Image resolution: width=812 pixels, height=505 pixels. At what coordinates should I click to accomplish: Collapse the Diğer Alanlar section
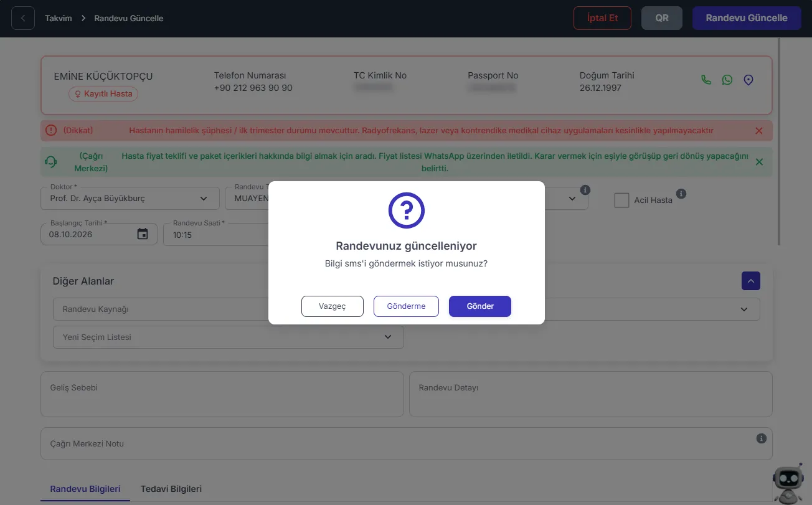[x=750, y=281]
